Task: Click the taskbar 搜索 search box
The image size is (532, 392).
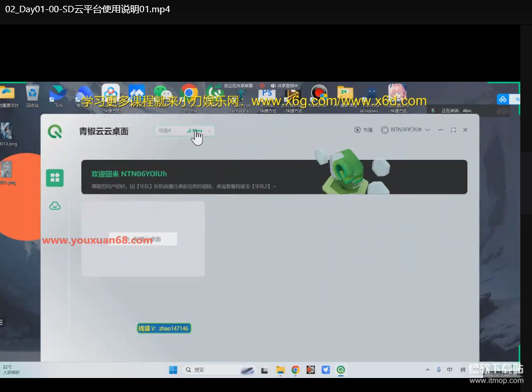Action: pyautogui.click(x=219, y=370)
